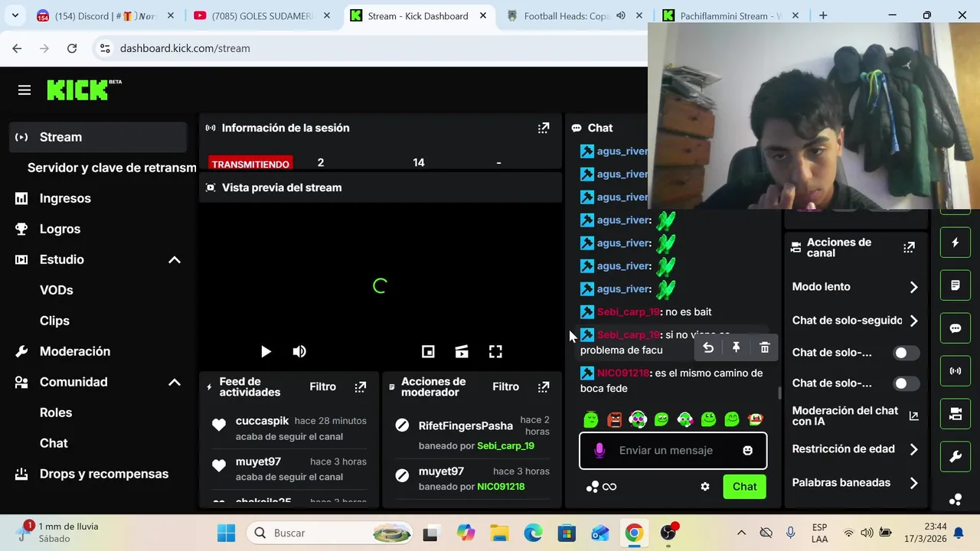The height and width of the screenshot is (551, 980).
Task: Switch to the Discord browser tab
Action: 106,15
